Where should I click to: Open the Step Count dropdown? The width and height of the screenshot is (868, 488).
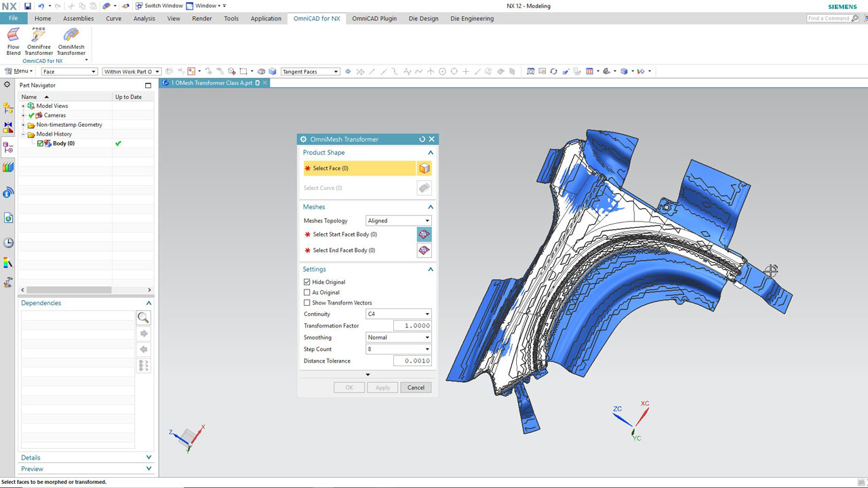pos(398,349)
